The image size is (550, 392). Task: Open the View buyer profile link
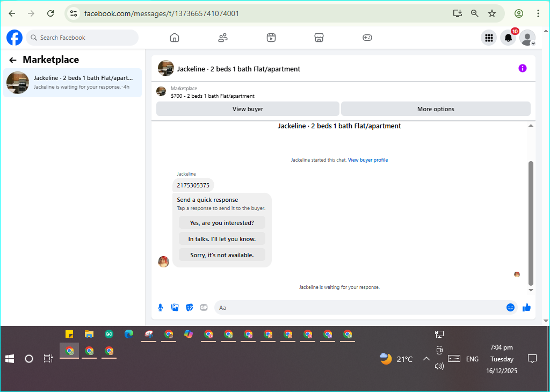(x=367, y=160)
